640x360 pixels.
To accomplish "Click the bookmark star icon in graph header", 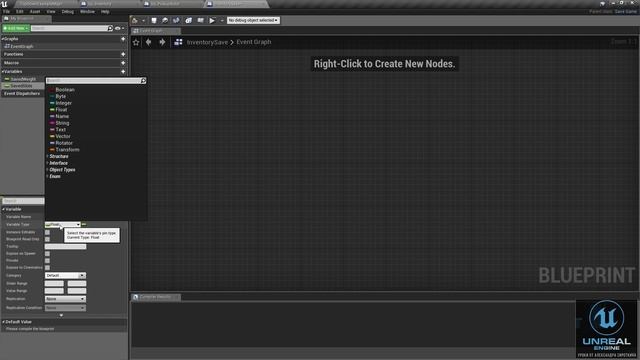I will 136,42.
